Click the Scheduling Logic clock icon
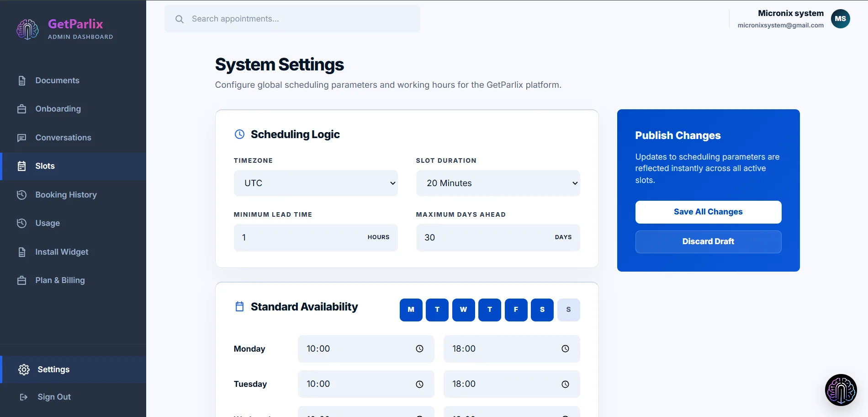The image size is (868, 417). 239,134
